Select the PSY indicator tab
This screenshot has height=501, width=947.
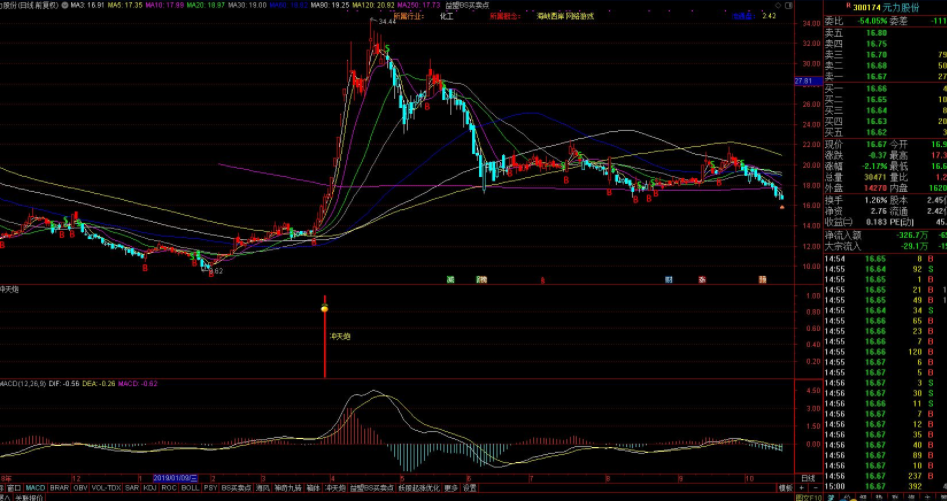tap(210, 488)
